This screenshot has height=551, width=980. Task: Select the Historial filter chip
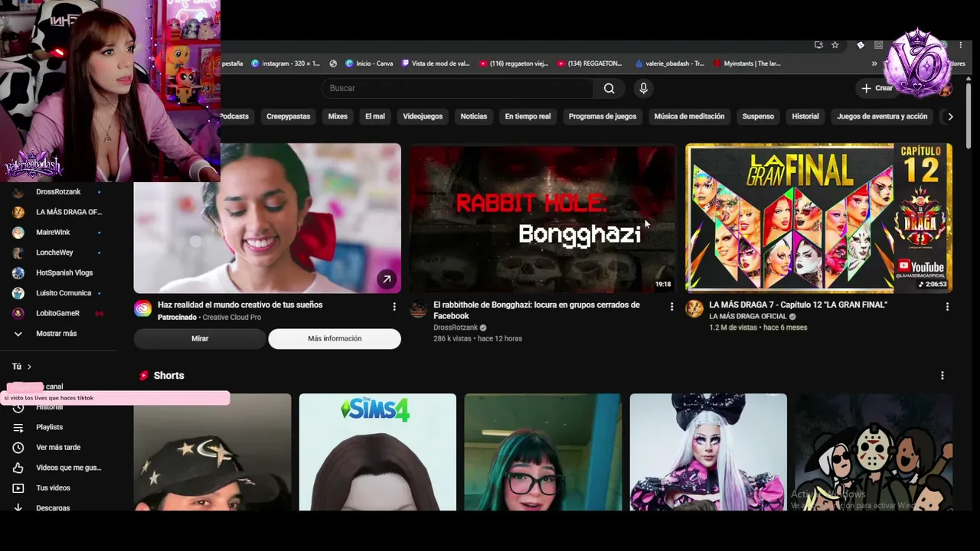click(805, 116)
